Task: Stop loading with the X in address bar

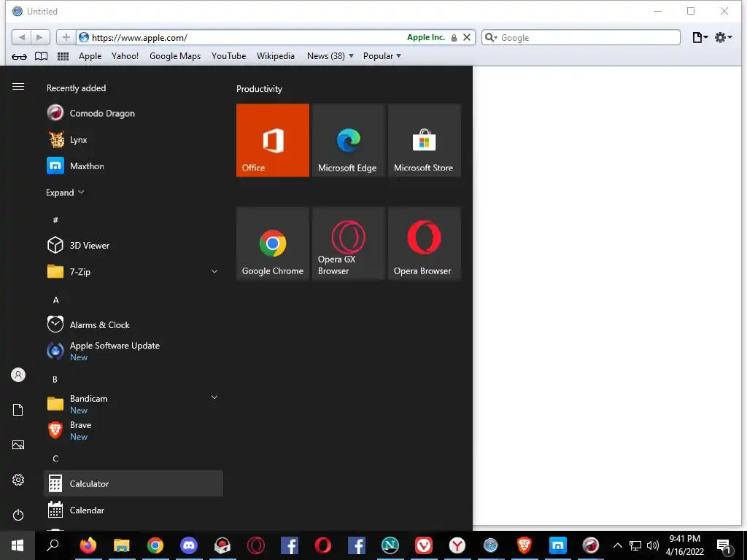Action: pos(467,37)
